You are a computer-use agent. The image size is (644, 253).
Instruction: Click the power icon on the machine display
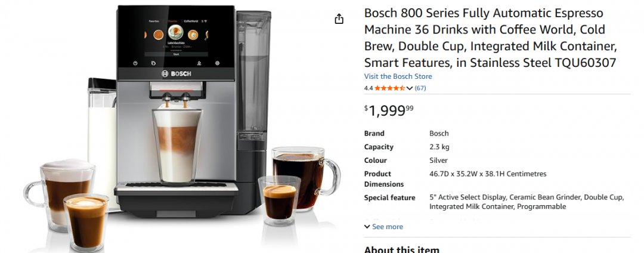click(x=135, y=63)
